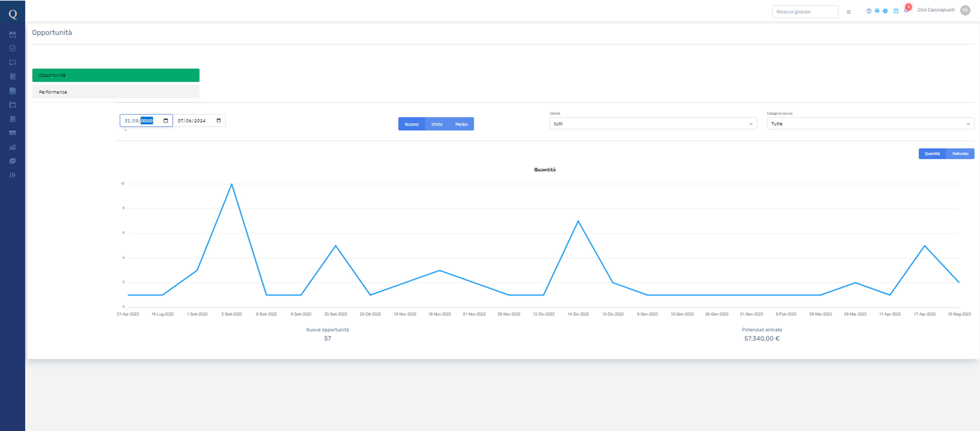Switch chart to Quantità

pos(932,154)
